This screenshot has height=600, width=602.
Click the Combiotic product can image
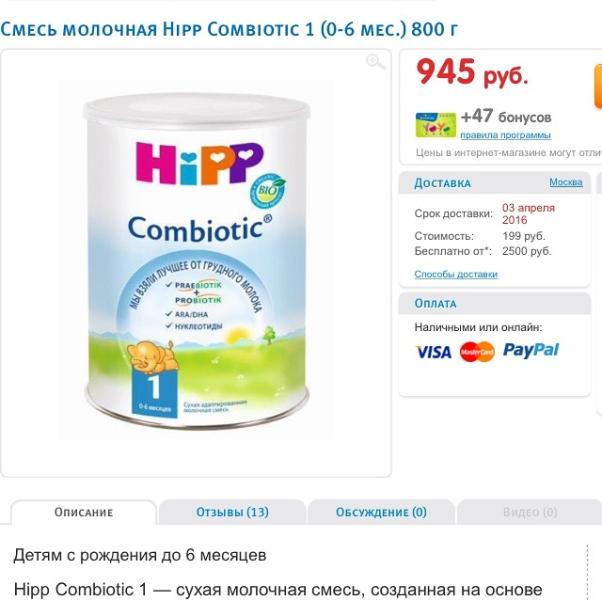(x=196, y=260)
